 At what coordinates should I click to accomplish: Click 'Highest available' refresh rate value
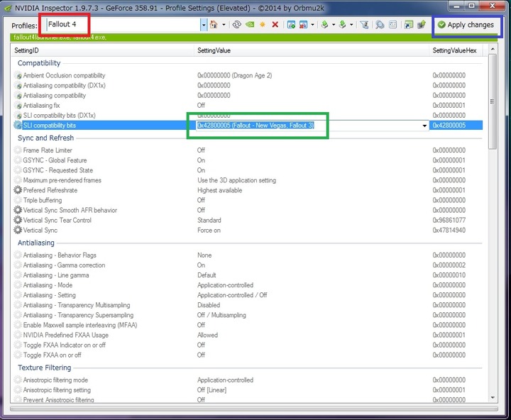coord(219,190)
